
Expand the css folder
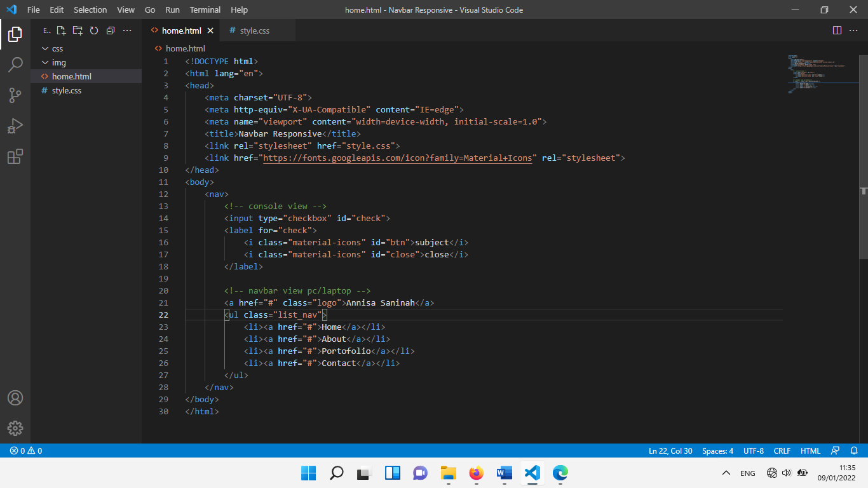tap(86, 48)
